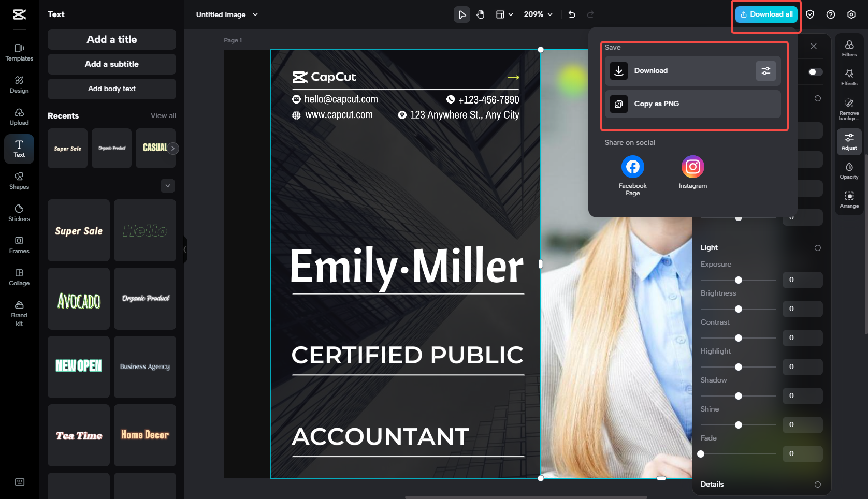The height and width of the screenshot is (499, 868).
Task: Select the Business Agency text template
Action: coord(144,366)
